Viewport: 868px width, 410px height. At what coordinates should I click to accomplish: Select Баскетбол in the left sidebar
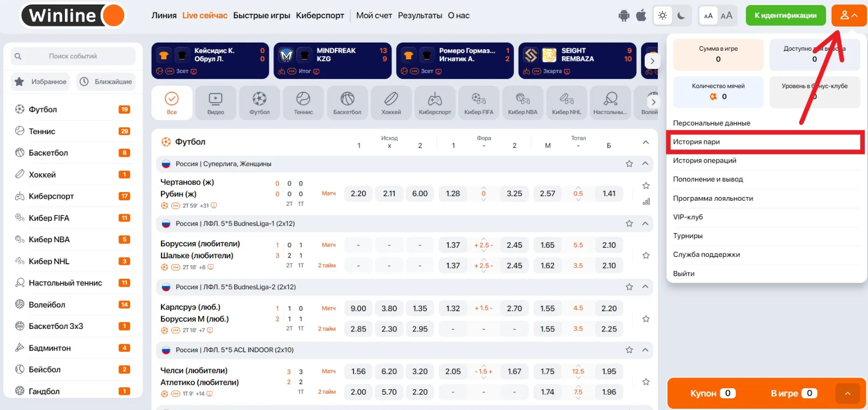(73, 153)
